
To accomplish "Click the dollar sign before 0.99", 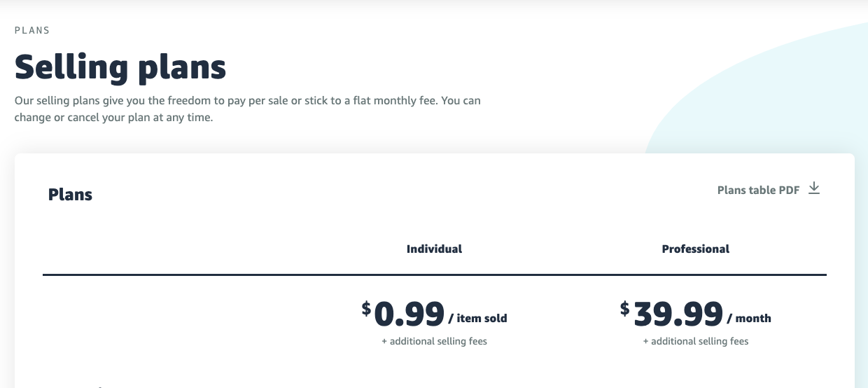I will (366, 308).
